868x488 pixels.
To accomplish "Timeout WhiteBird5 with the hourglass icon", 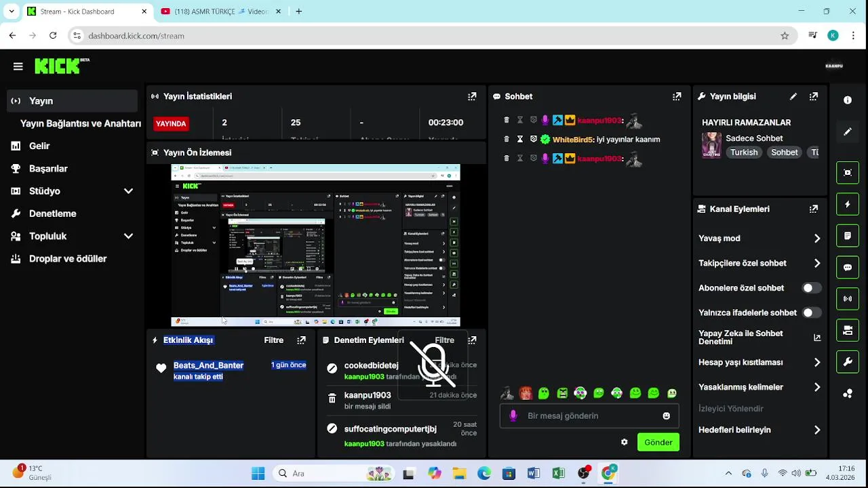I will (520, 139).
